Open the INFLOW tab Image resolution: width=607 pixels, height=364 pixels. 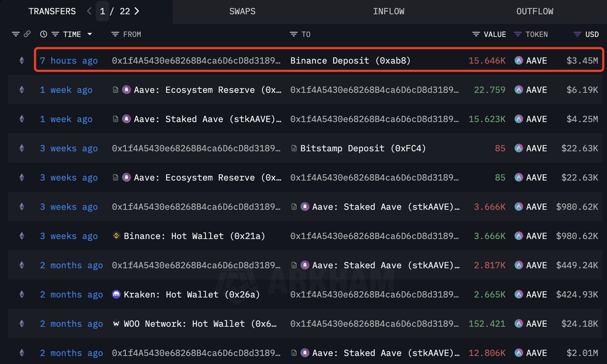click(x=389, y=11)
